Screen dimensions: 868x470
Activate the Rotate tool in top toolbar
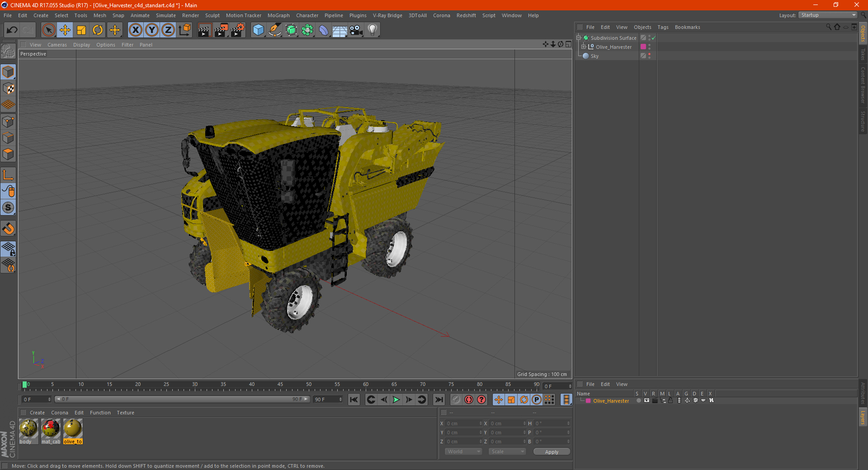98,30
